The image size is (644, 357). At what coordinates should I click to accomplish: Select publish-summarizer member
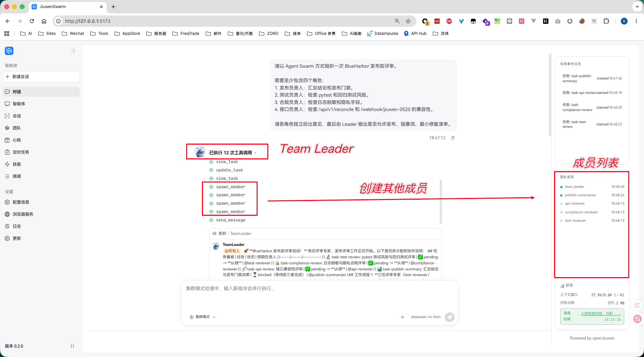pyautogui.click(x=592, y=195)
